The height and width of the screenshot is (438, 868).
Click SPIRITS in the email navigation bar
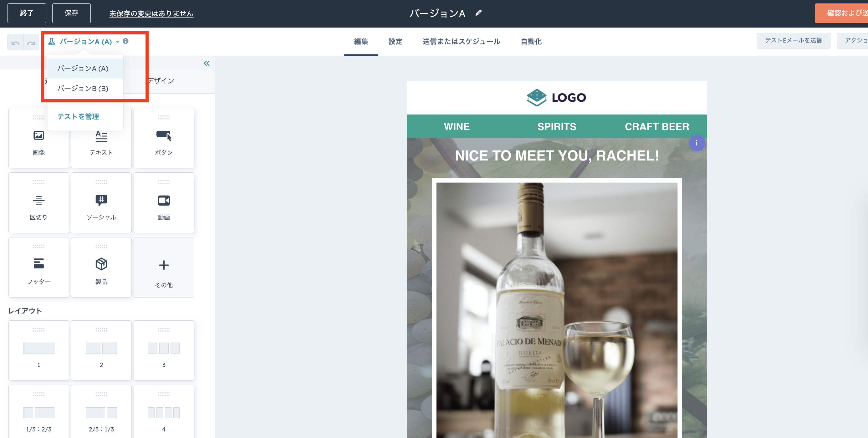tap(557, 127)
